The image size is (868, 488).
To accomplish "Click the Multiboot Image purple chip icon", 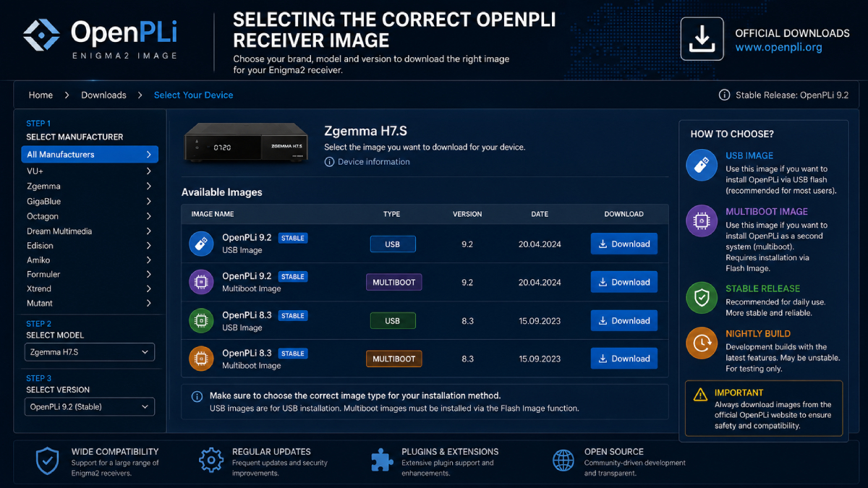I will tap(701, 221).
